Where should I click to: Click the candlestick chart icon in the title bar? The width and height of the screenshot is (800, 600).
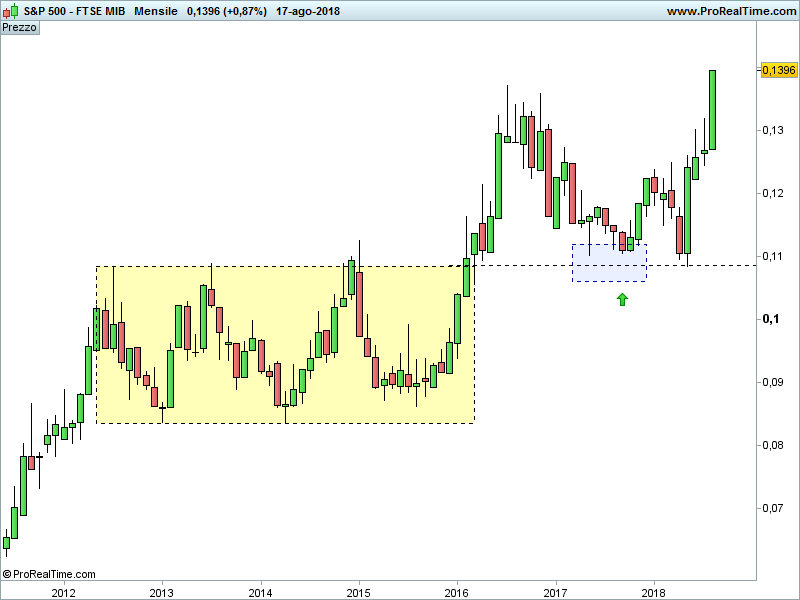pos(11,11)
